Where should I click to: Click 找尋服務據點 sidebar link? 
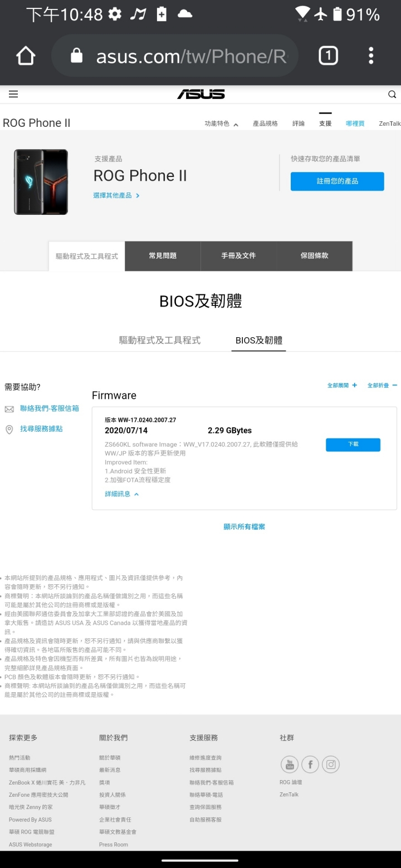tap(41, 429)
